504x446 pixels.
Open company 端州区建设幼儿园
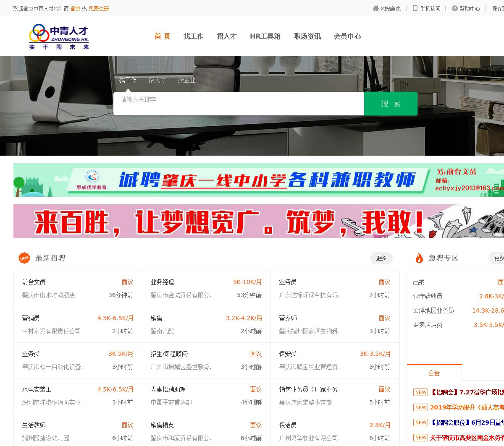point(45,438)
